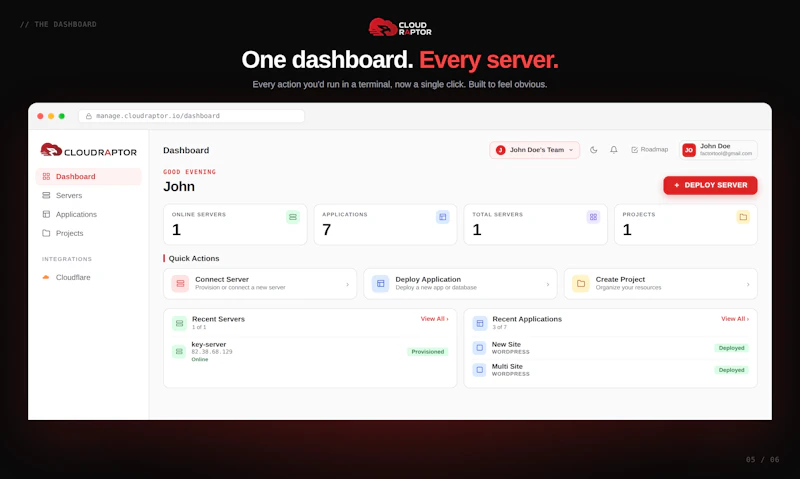Open Servers in the sidebar
The height and width of the screenshot is (479, 800).
tap(88, 195)
